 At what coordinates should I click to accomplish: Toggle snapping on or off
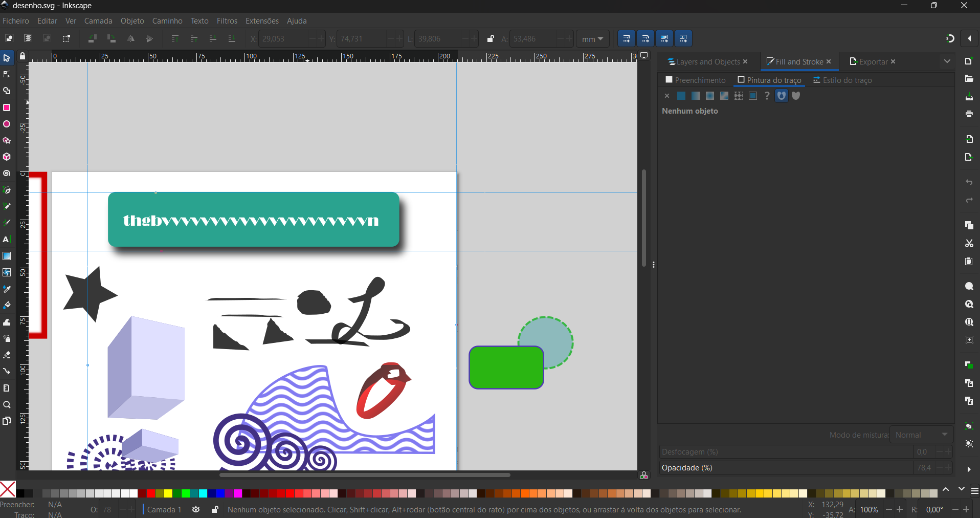950,38
